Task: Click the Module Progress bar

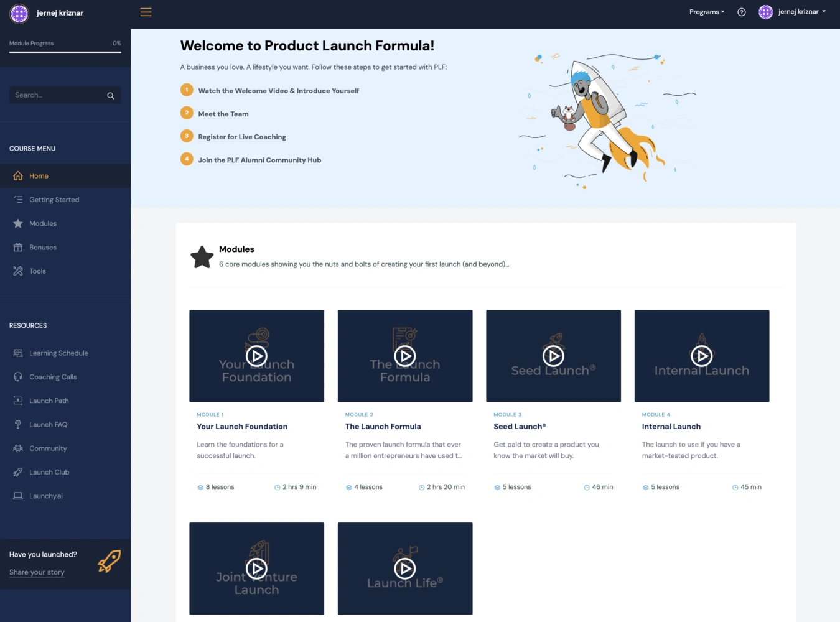Action: click(65, 52)
